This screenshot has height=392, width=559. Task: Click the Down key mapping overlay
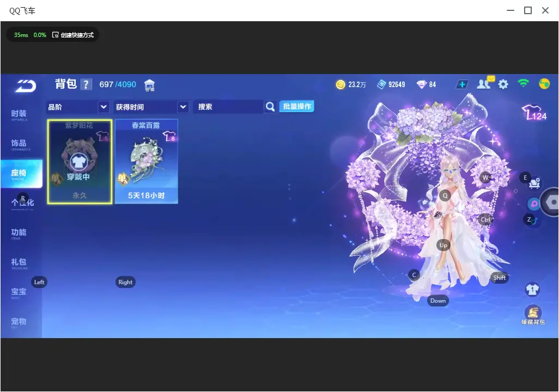coord(438,301)
